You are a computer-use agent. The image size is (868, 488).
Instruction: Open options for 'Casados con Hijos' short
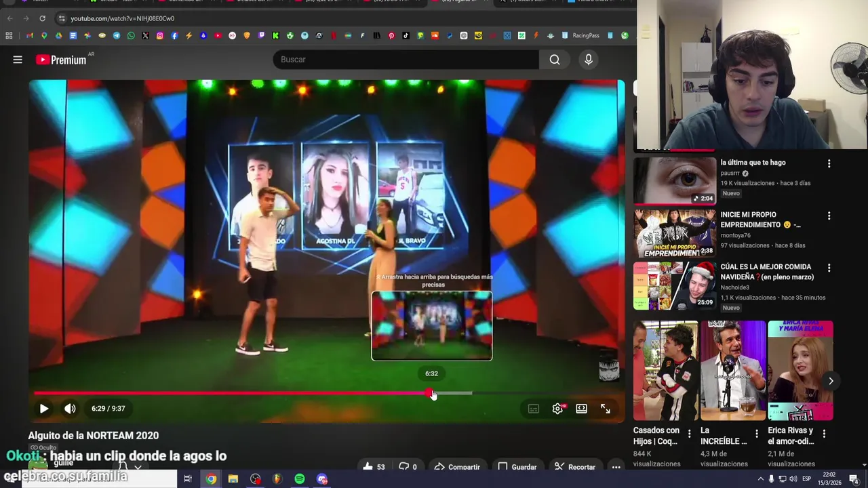pos(690,434)
